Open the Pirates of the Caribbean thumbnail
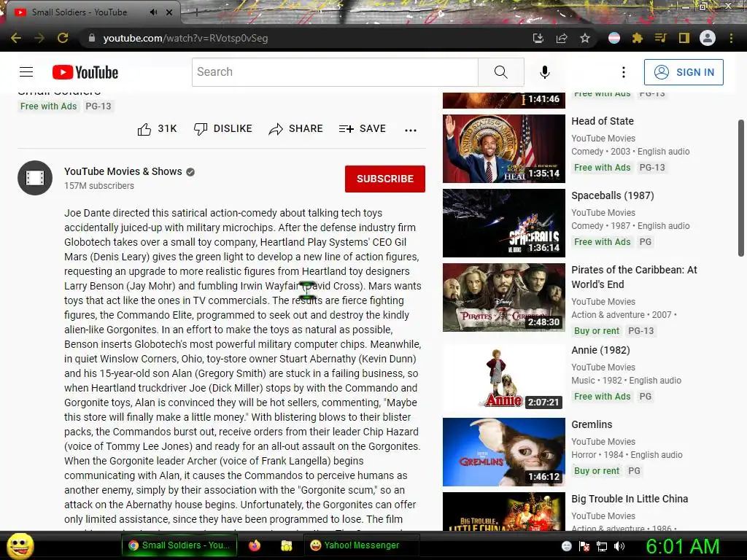This screenshot has height=560, width=747. tap(504, 297)
